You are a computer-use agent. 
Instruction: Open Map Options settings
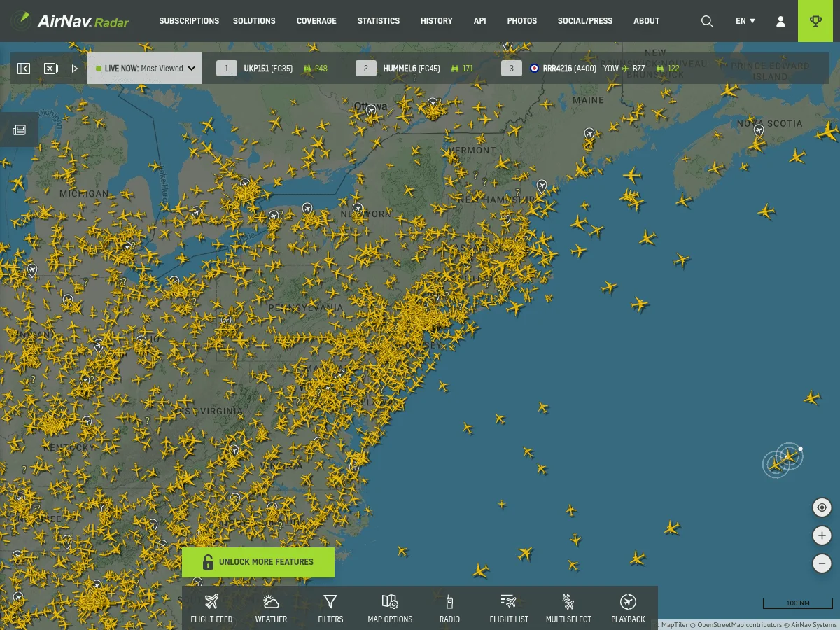pyautogui.click(x=390, y=608)
